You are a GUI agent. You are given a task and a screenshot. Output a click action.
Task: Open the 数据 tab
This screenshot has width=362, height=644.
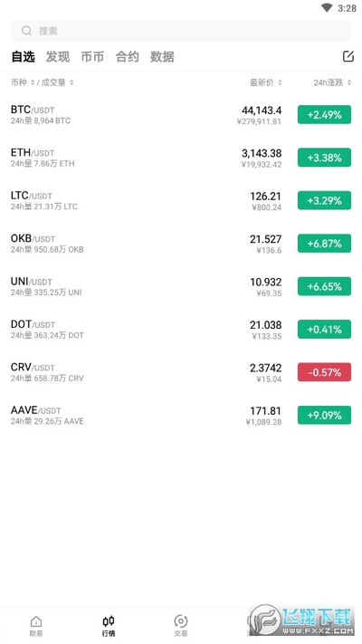tap(162, 57)
